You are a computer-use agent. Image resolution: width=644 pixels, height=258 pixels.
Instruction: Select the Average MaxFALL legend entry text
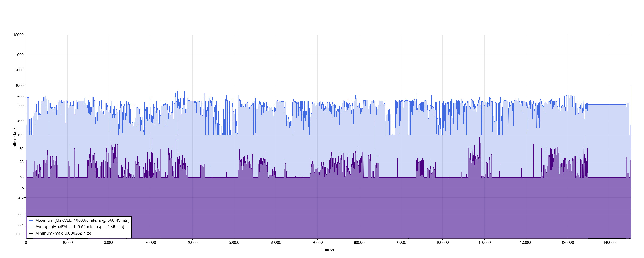pos(80,227)
